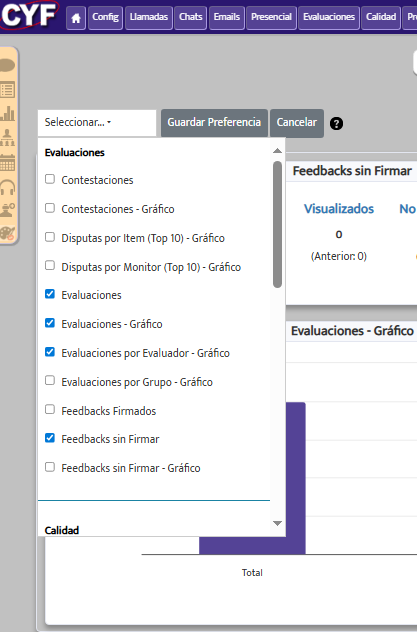Click the list scroll-up arrow
Image resolution: width=417 pixels, height=632 pixels.
[277, 151]
